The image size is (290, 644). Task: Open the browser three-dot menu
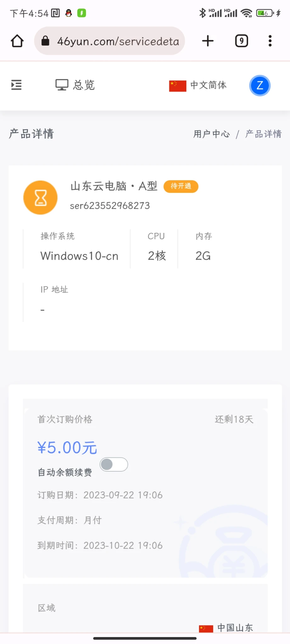(270, 41)
